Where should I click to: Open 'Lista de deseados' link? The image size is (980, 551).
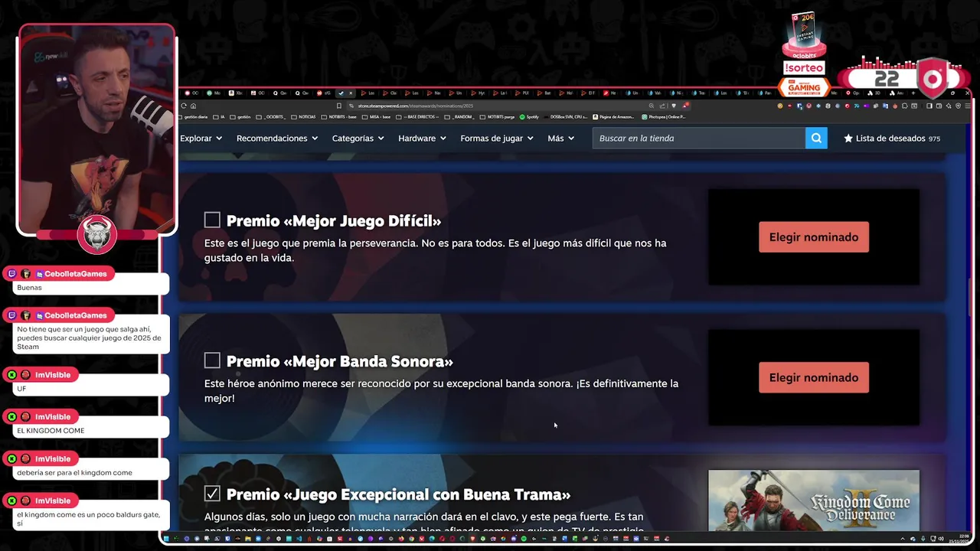pyautogui.click(x=892, y=139)
